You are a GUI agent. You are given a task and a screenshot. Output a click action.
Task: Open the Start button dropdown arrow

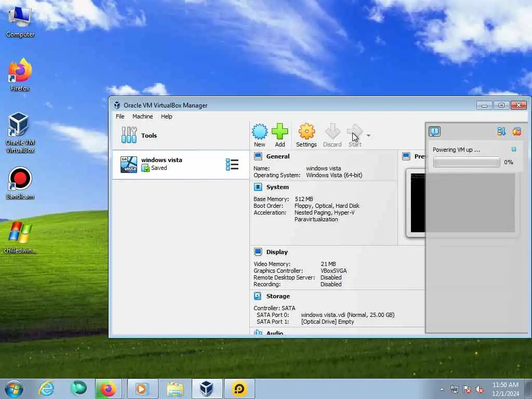tap(368, 136)
